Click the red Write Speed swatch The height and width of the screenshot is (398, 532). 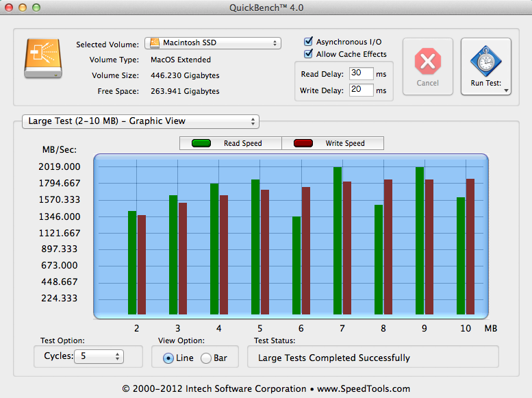[303, 143]
